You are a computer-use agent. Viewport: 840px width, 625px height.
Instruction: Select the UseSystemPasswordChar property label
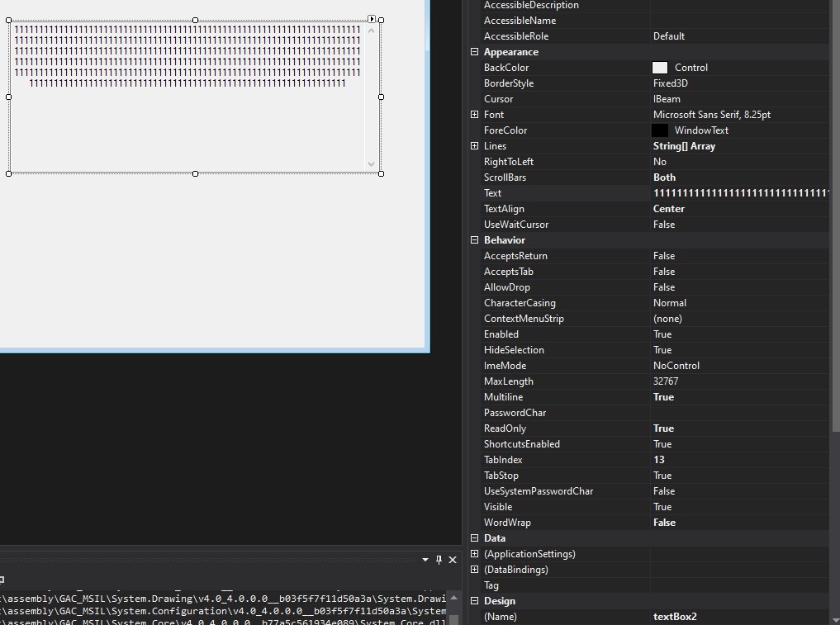click(x=539, y=491)
